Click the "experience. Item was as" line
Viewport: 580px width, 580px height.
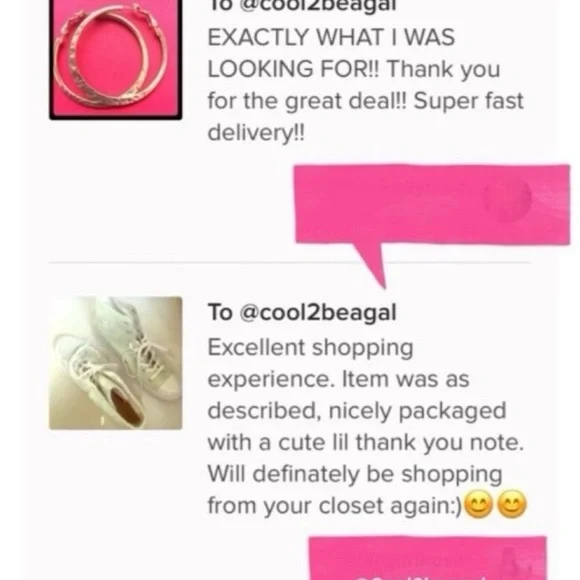[338, 380]
